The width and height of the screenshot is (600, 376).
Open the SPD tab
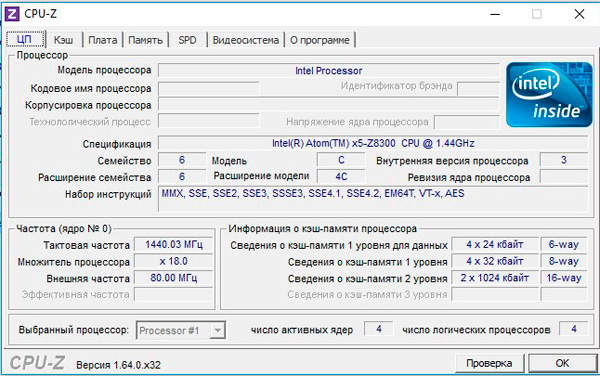point(187,40)
